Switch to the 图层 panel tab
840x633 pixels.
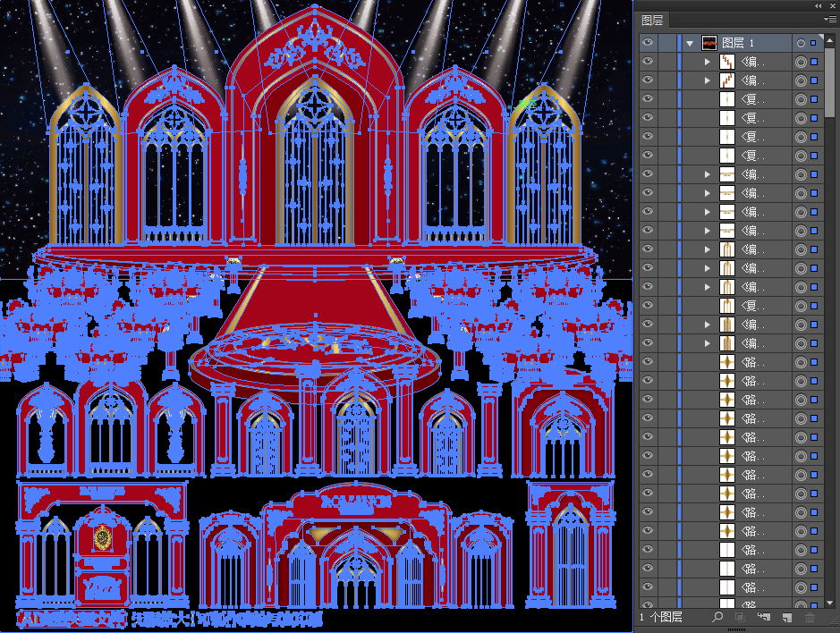(x=652, y=21)
